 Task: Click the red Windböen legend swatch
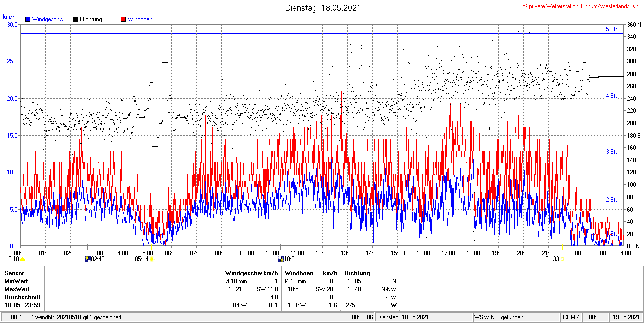click(123, 19)
